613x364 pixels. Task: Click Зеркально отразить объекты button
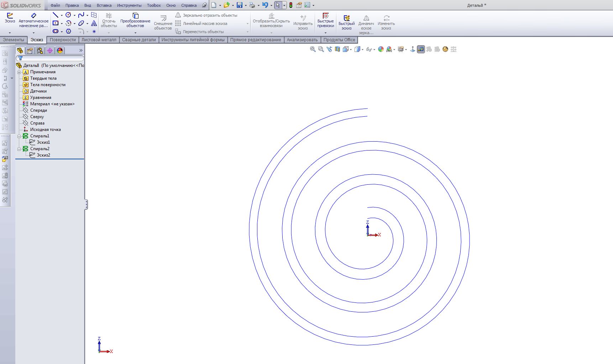(x=206, y=15)
